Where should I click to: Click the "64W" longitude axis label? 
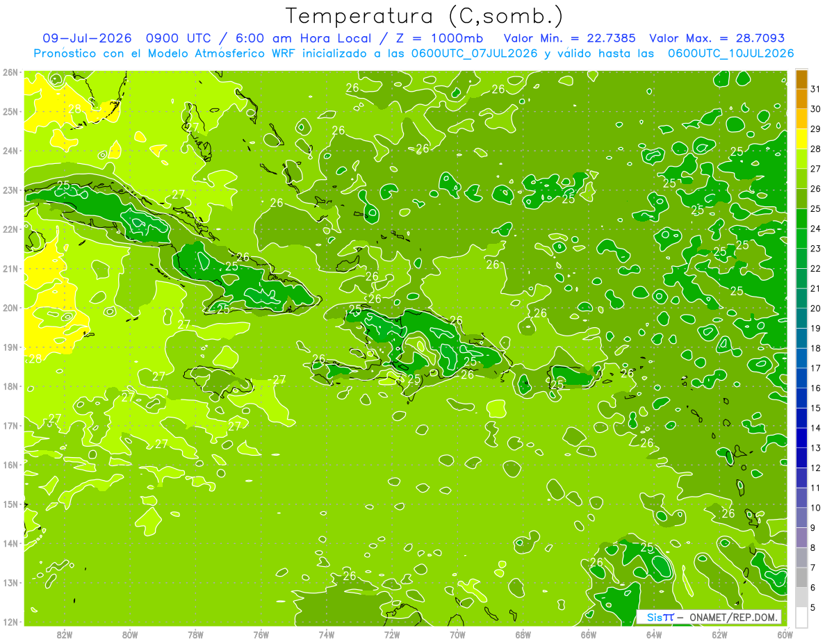(x=654, y=634)
